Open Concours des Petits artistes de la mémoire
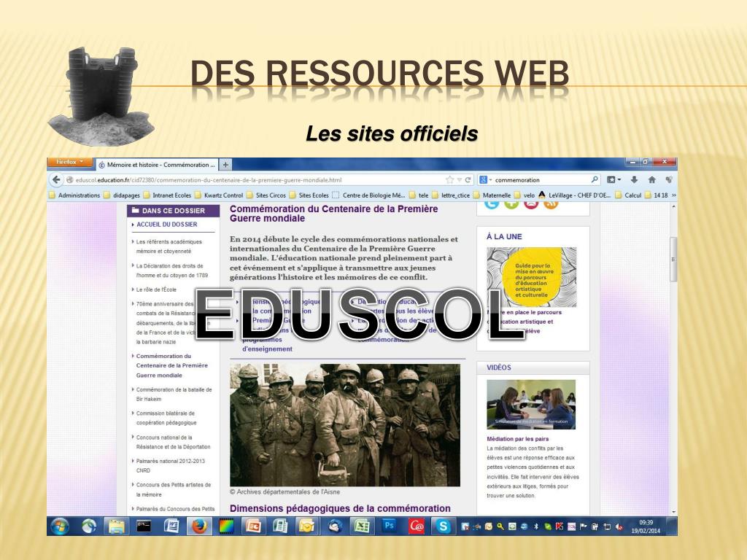Image resolution: width=747 pixels, height=560 pixels. click(x=174, y=489)
